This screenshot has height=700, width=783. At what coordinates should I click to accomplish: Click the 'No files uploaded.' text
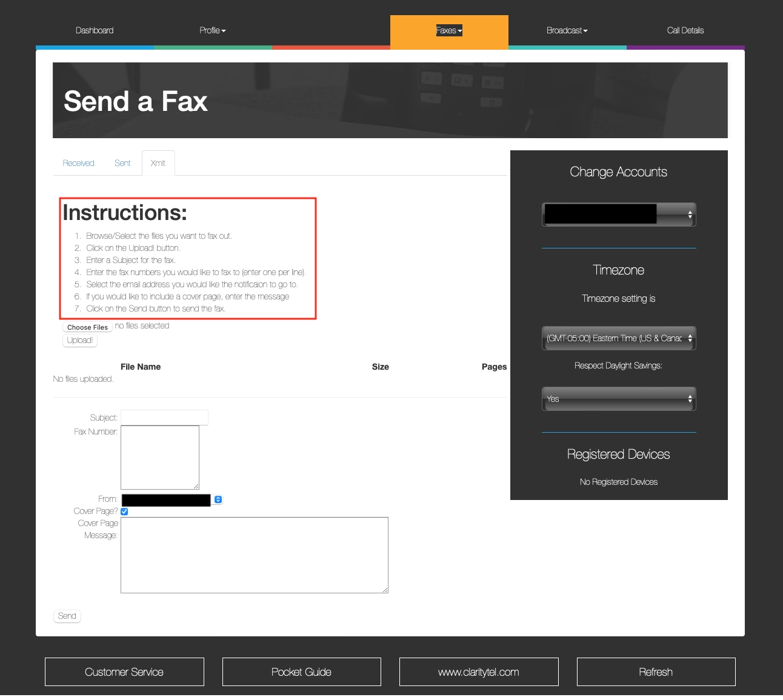(84, 379)
